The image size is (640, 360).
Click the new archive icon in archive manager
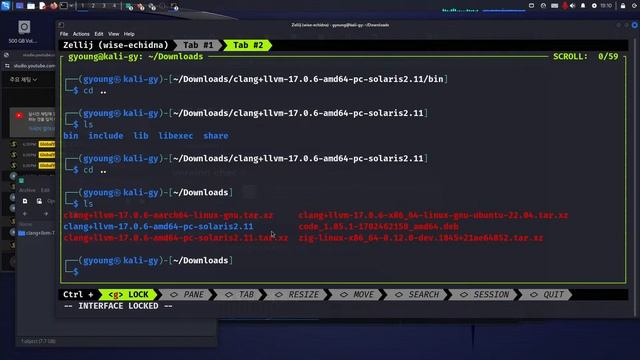(25, 201)
